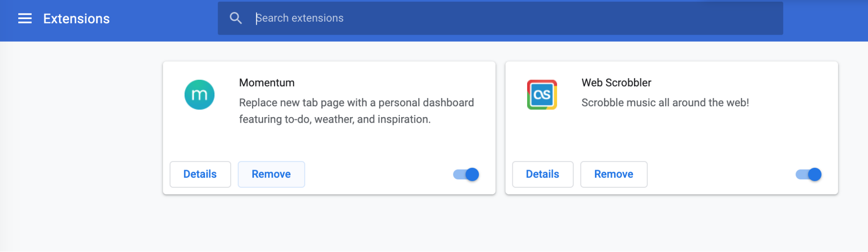This screenshot has height=252, width=868.
Task: Select the Momentum extension name
Action: [x=267, y=82]
